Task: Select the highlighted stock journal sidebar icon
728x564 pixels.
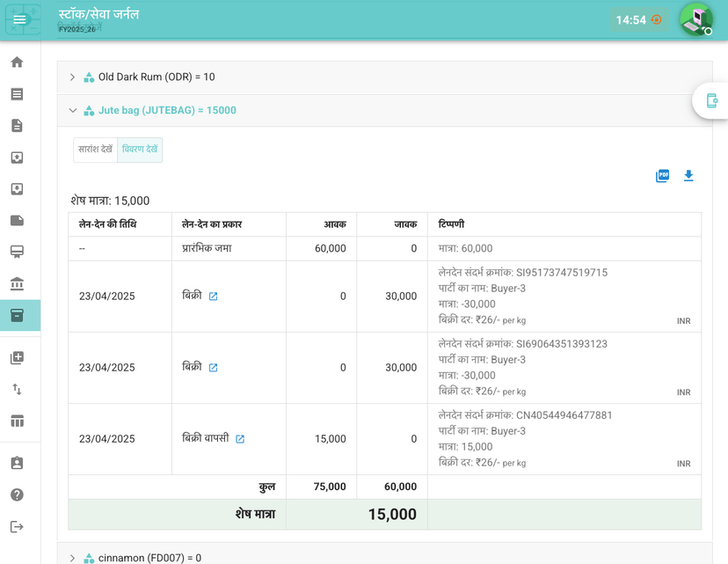Action: point(16,313)
